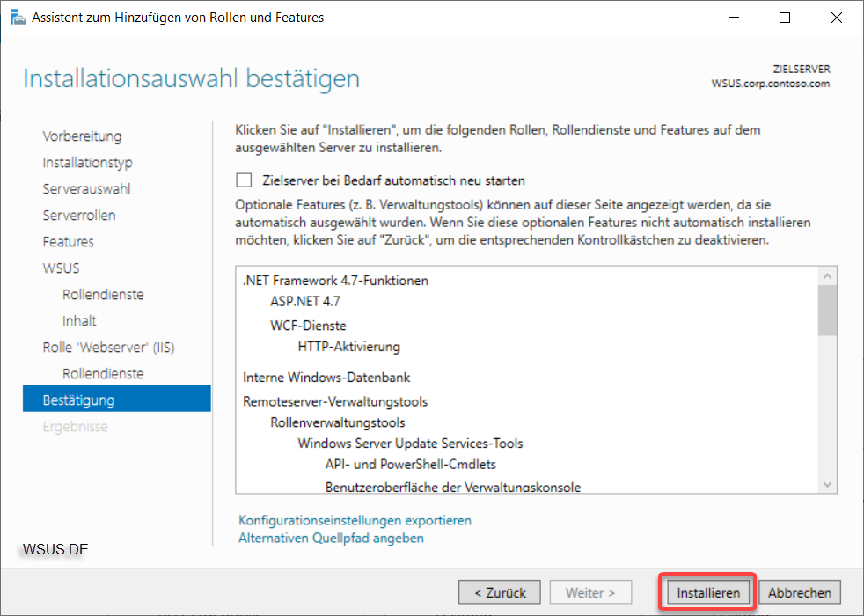864x616 pixels.
Task: Click the Installieren button
Action: coord(708,593)
